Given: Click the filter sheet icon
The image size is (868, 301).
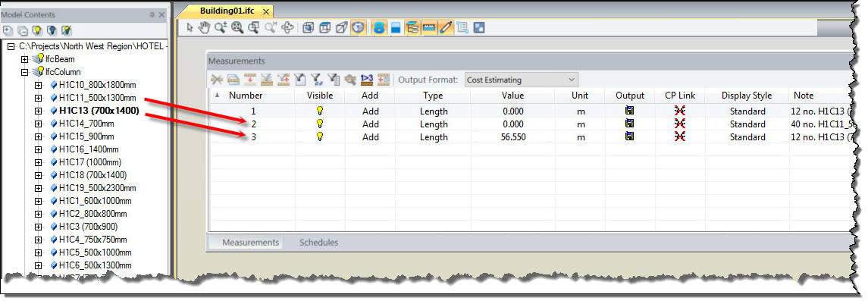Looking at the screenshot, I should pos(299,80).
